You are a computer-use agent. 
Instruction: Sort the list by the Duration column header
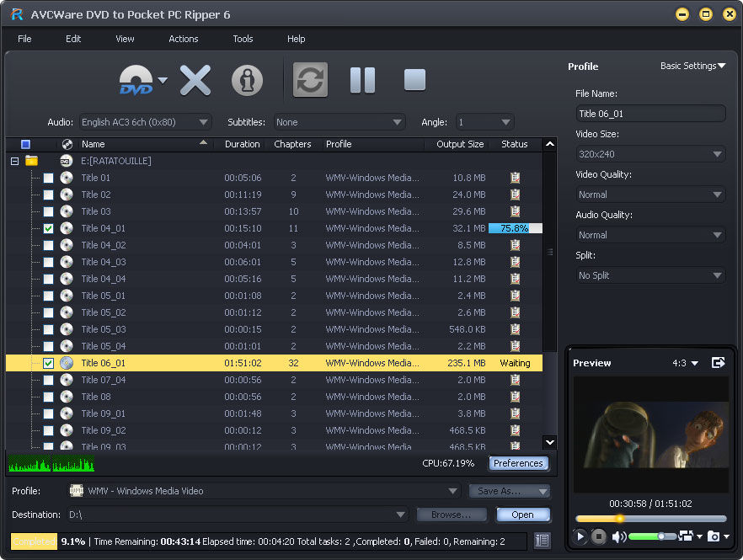click(x=242, y=144)
